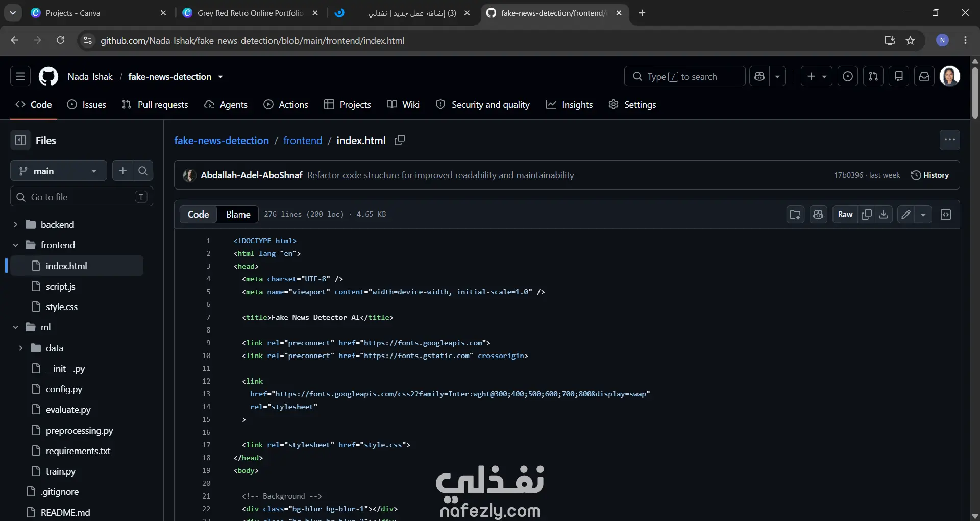Switch to Blame view

(238, 215)
